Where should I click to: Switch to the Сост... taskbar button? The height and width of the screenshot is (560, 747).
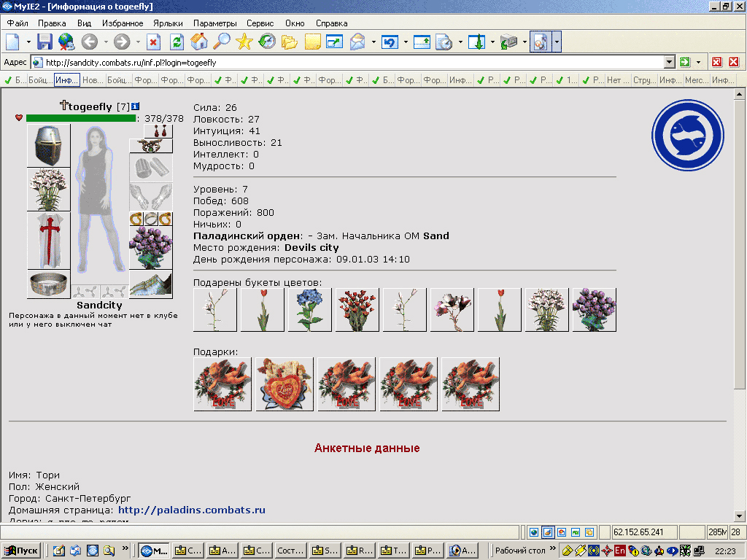point(290,551)
